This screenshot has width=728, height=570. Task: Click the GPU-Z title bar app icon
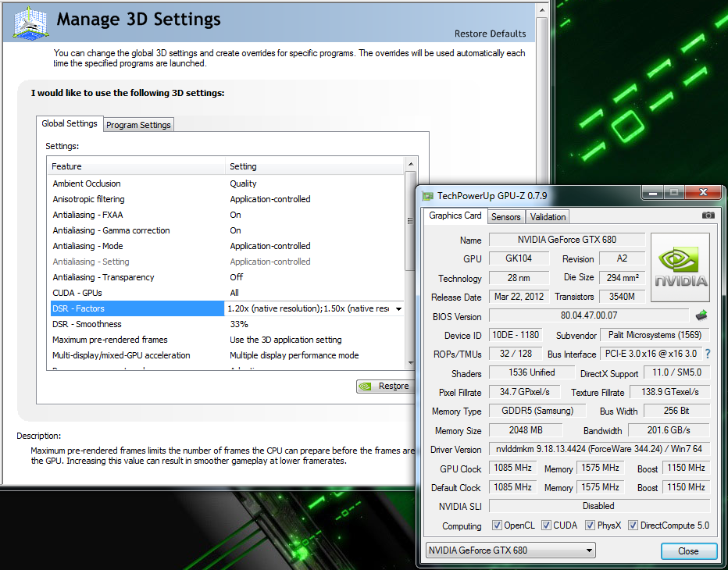pos(427,196)
